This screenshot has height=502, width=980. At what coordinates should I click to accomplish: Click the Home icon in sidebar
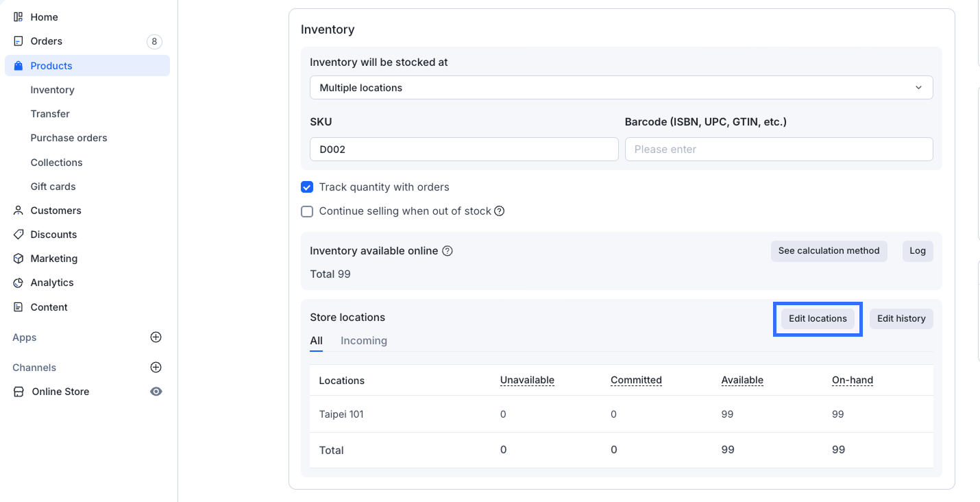coord(19,17)
